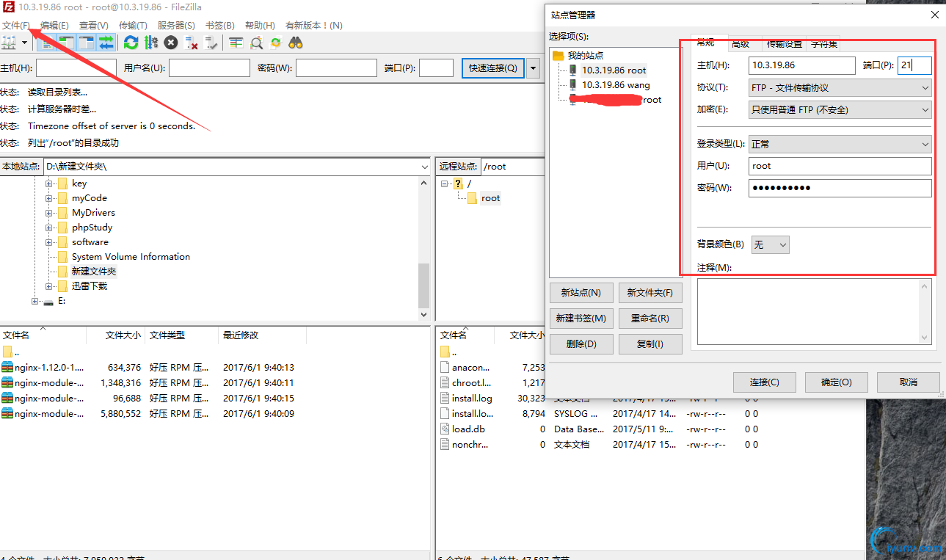Select the 10.3.19.86 wang site icon
The height and width of the screenshot is (560, 946).
(573, 85)
